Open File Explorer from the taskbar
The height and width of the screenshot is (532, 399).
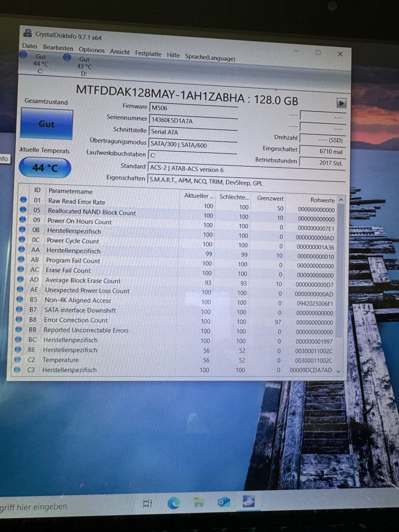199,502
